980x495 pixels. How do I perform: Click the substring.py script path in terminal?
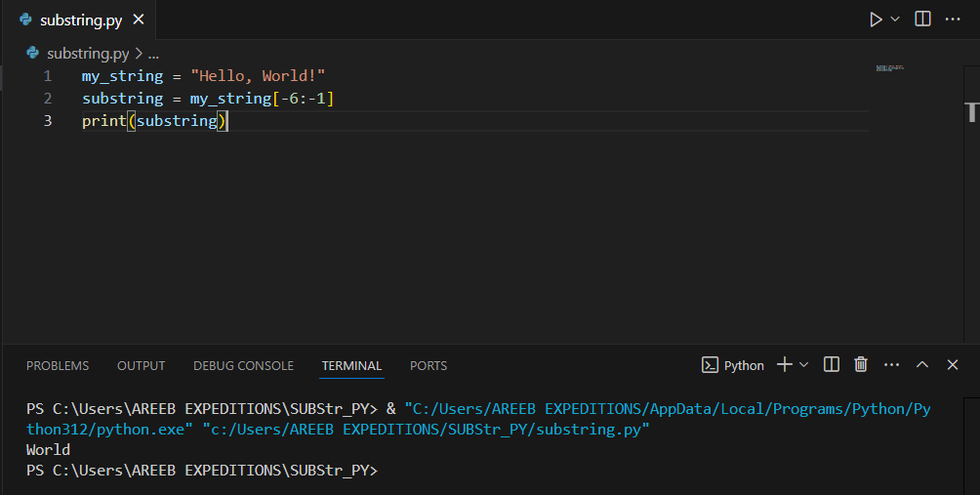click(426, 430)
